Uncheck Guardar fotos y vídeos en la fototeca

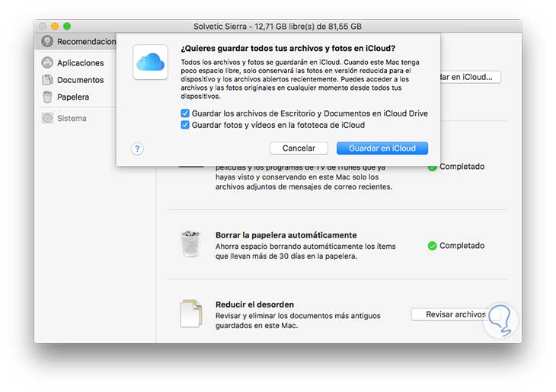185,125
